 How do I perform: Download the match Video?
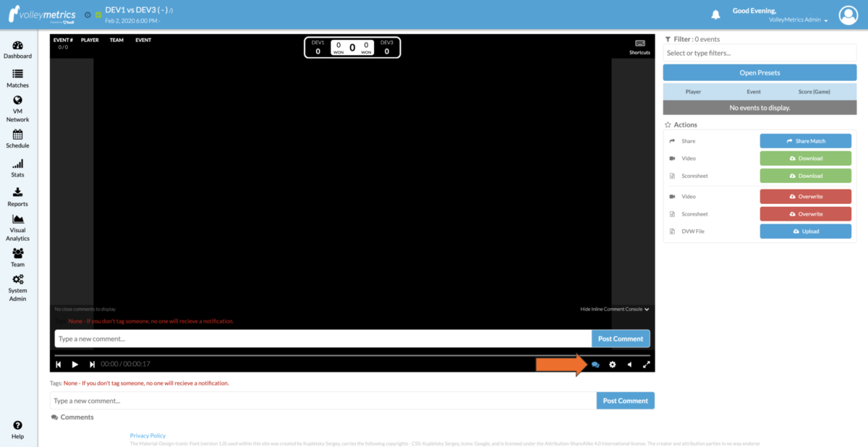tap(806, 158)
